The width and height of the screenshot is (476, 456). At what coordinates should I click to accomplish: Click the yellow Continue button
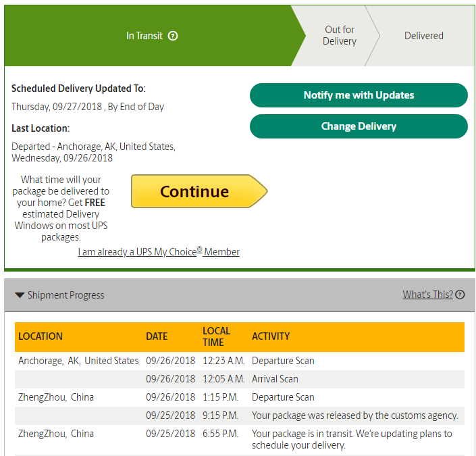click(199, 191)
